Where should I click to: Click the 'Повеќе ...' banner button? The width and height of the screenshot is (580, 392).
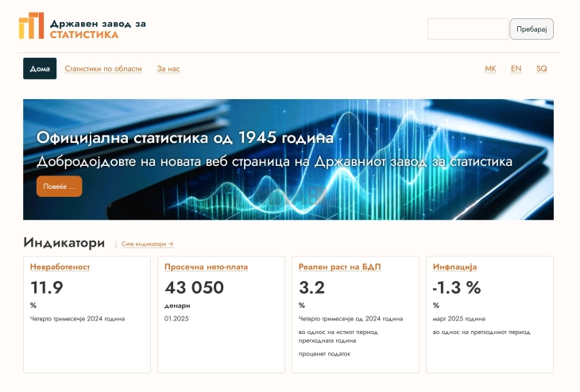point(59,186)
